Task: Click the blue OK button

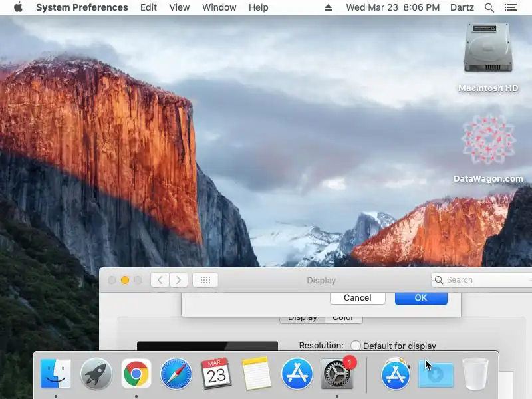Action: tap(421, 297)
